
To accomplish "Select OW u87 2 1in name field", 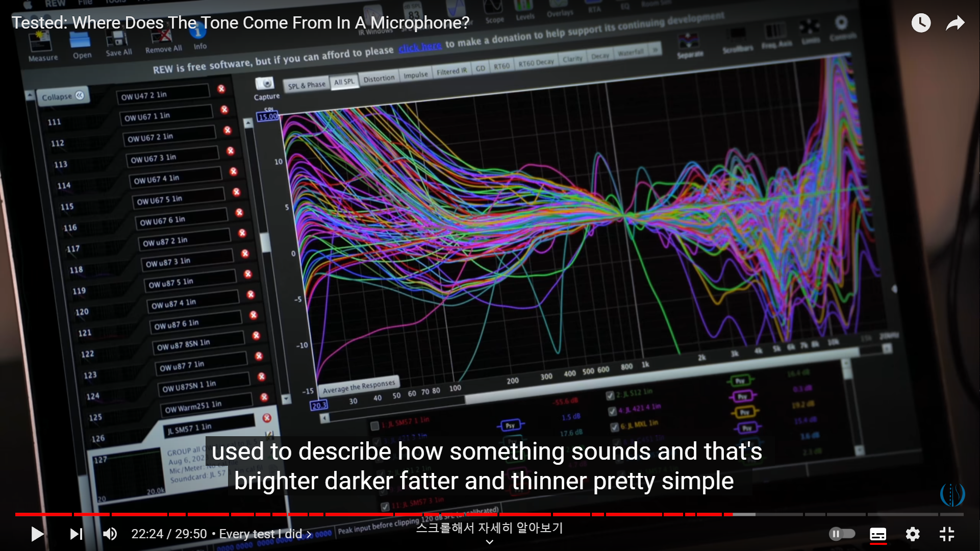I will point(185,239).
